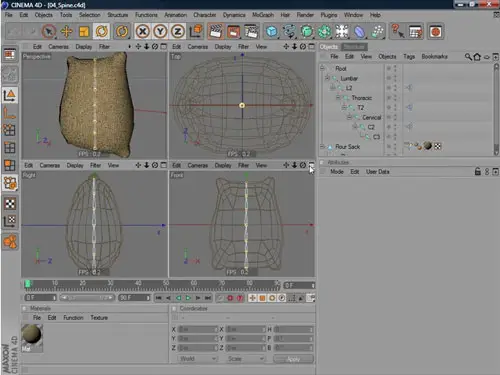Toggle visibility dots for Lumbar
This screenshot has width=500, height=375.
pyautogui.click(x=395, y=78)
